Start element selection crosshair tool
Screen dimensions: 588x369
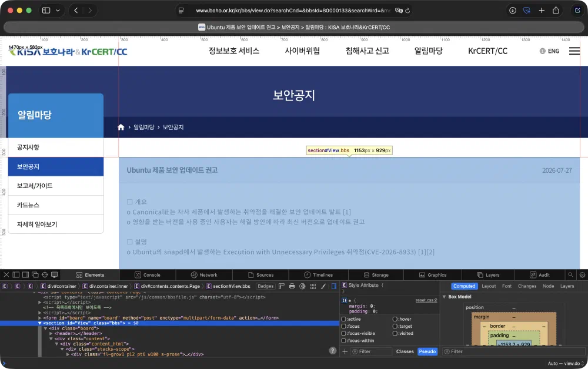(45, 274)
